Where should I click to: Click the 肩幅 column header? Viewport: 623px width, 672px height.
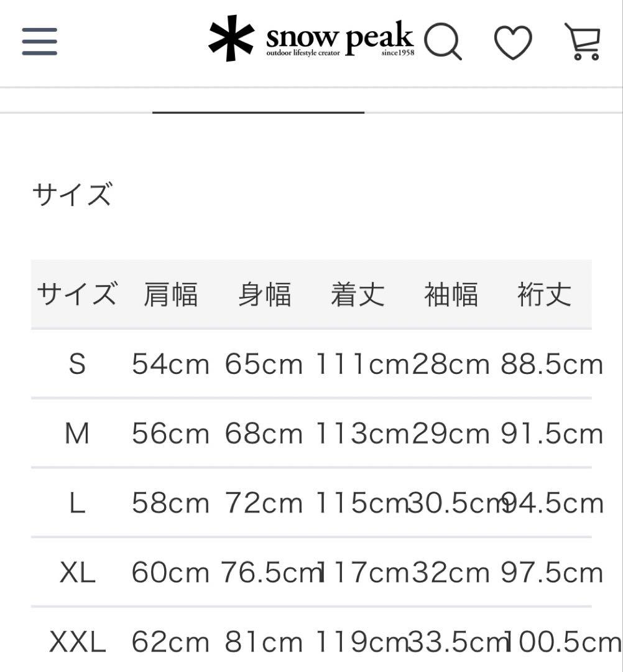pos(170,294)
